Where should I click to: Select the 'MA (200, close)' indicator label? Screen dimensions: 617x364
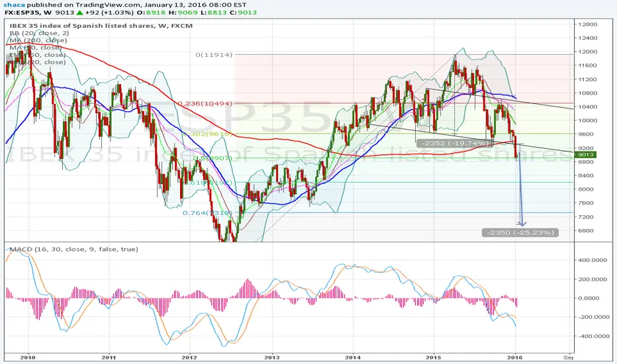[38, 40]
